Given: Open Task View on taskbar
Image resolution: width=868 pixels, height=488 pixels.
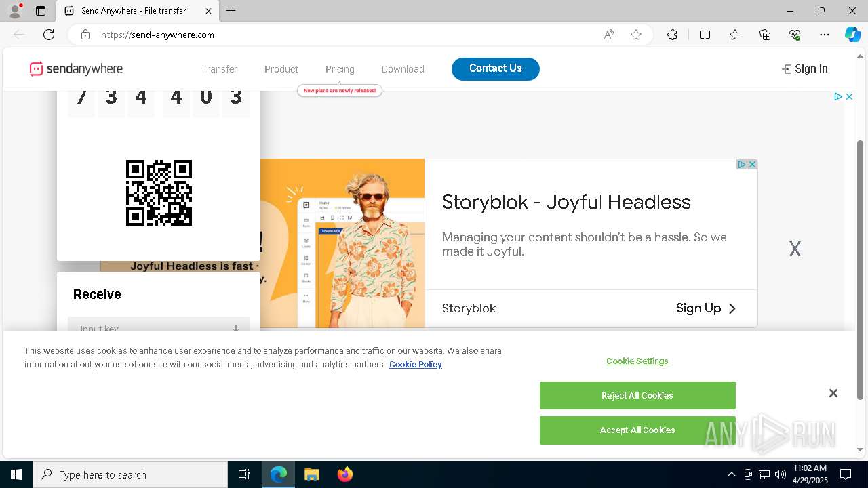Looking at the screenshot, I should point(244,474).
